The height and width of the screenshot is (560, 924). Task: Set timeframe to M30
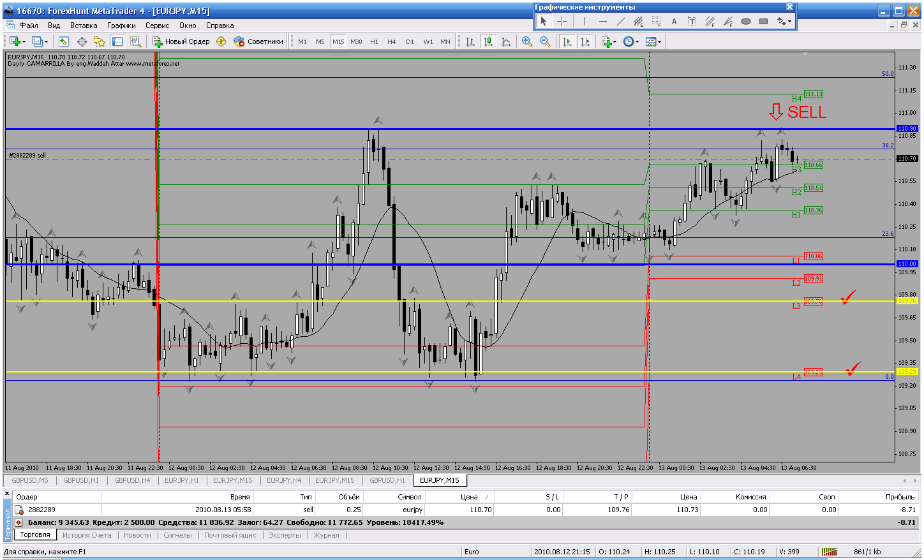(x=356, y=41)
